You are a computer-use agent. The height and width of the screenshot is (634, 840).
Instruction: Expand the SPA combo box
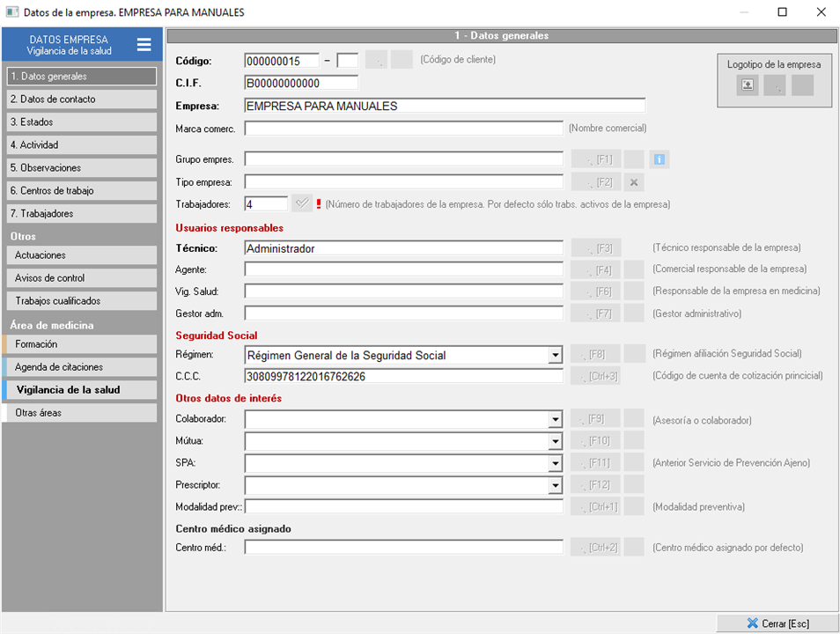tap(555, 464)
